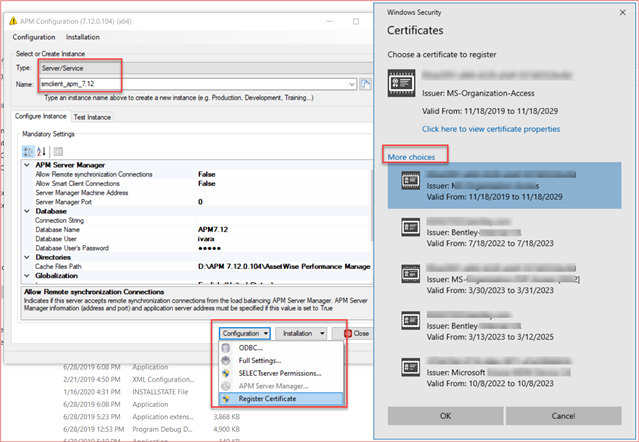The height and width of the screenshot is (442, 639).
Task: Click the APM Server Manager... menu entry
Action: coord(281,386)
